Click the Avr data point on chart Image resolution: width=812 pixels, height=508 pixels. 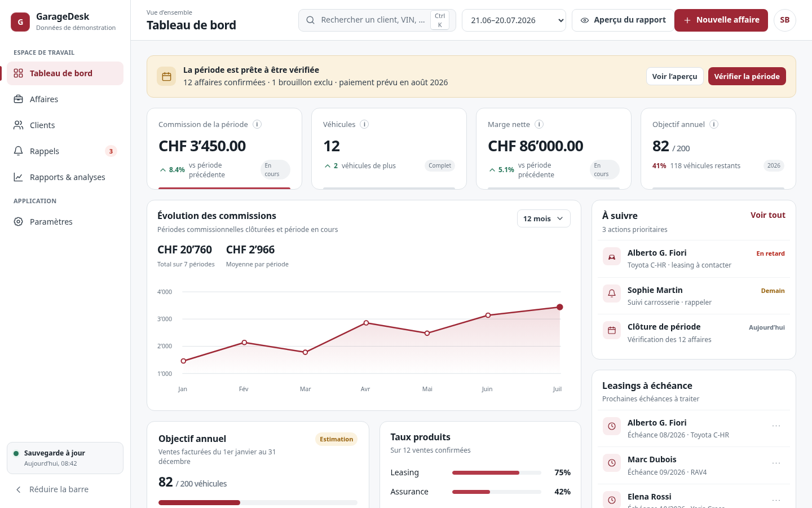pyautogui.click(x=366, y=323)
